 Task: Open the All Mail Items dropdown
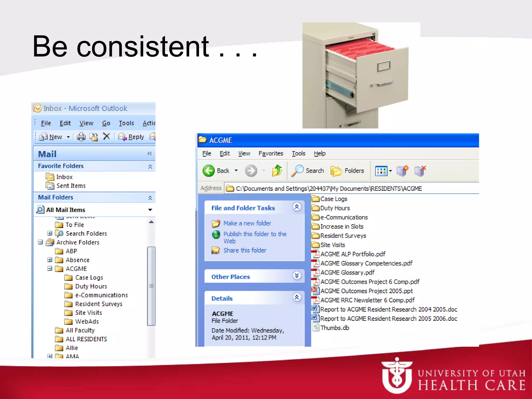coord(150,210)
